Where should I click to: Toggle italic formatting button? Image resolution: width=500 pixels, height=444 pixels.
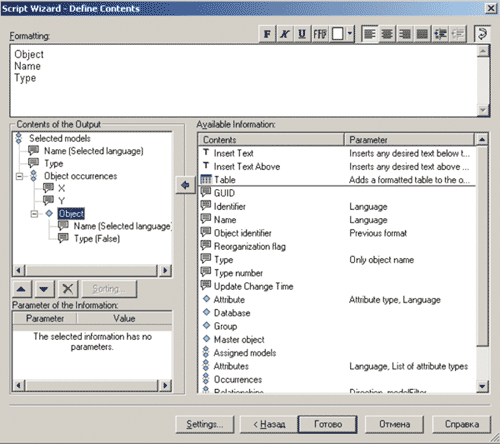coord(285,34)
